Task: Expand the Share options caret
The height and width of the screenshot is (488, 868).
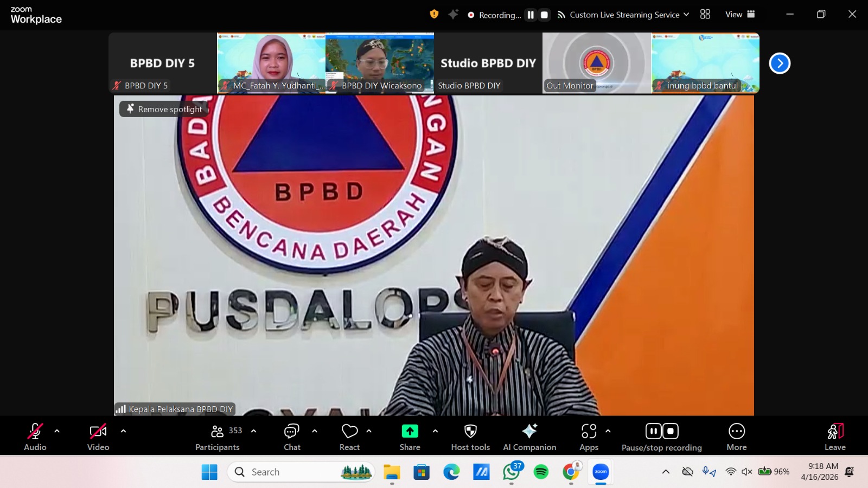Action: point(435,431)
